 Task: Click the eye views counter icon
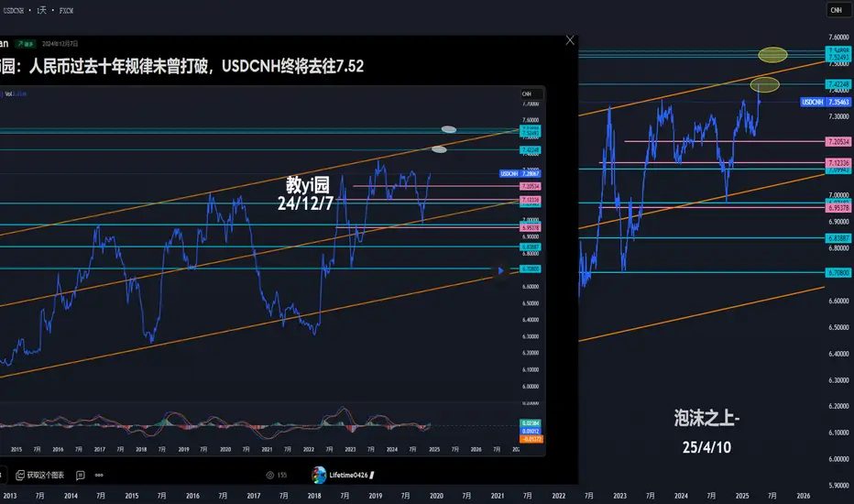coord(269,475)
